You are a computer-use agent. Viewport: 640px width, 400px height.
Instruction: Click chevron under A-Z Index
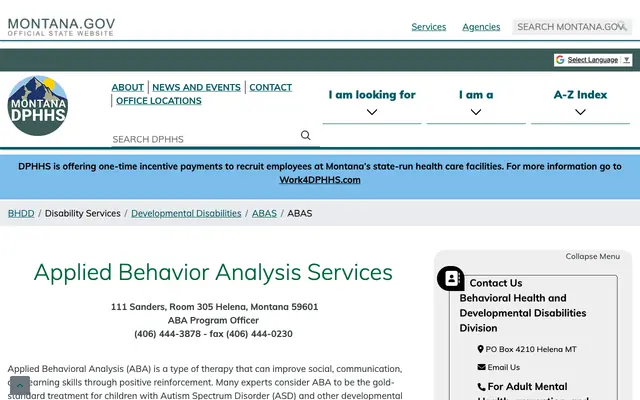tap(580, 112)
